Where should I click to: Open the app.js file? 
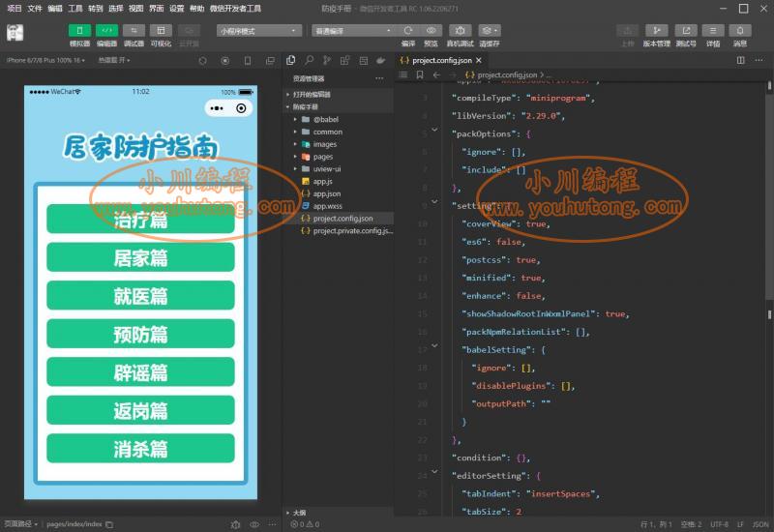pyautogui.click(x=339, y=181)
